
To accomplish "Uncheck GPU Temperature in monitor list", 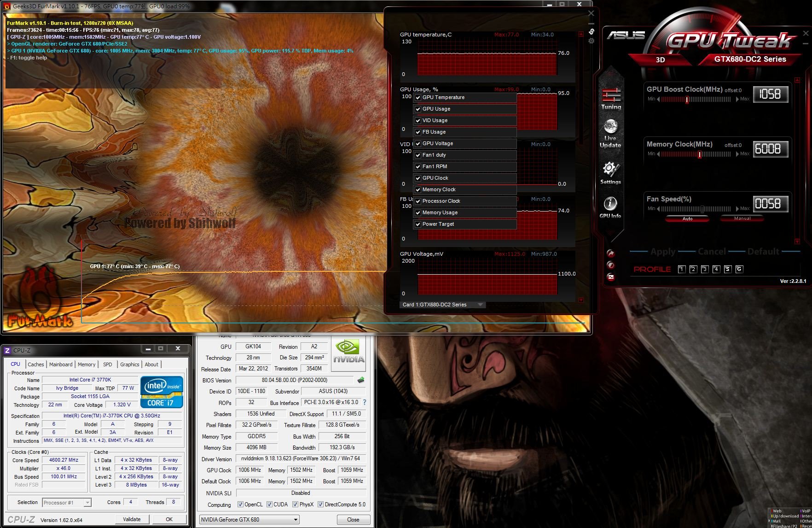I will pyautogui.click(x=418, y=98).
